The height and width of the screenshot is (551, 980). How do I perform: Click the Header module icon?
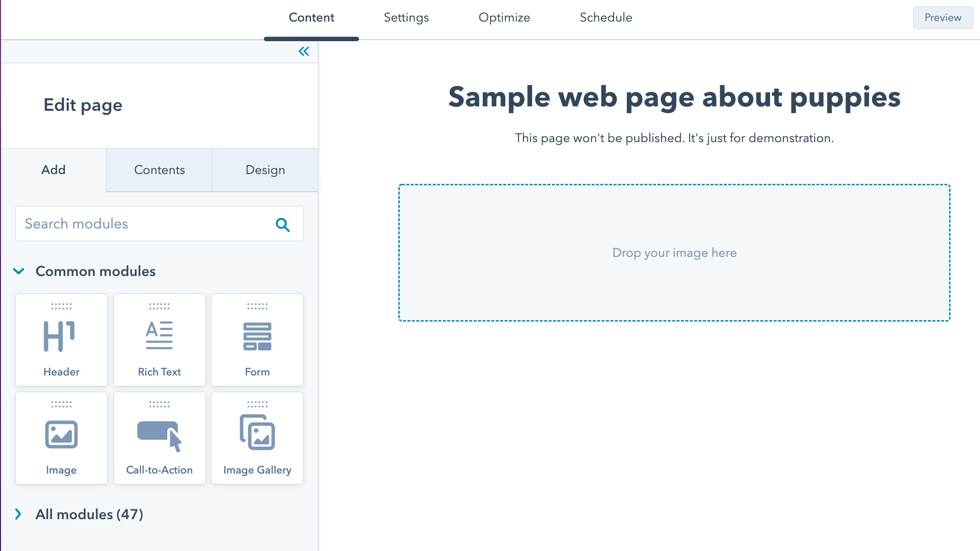click(60, 336)
